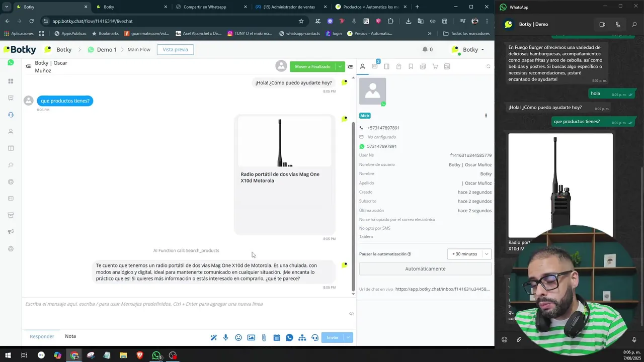Screen dimensions: 644x362
Task: Open the flow hierarchy icon in reply toolbar
Action: (302, 337)
